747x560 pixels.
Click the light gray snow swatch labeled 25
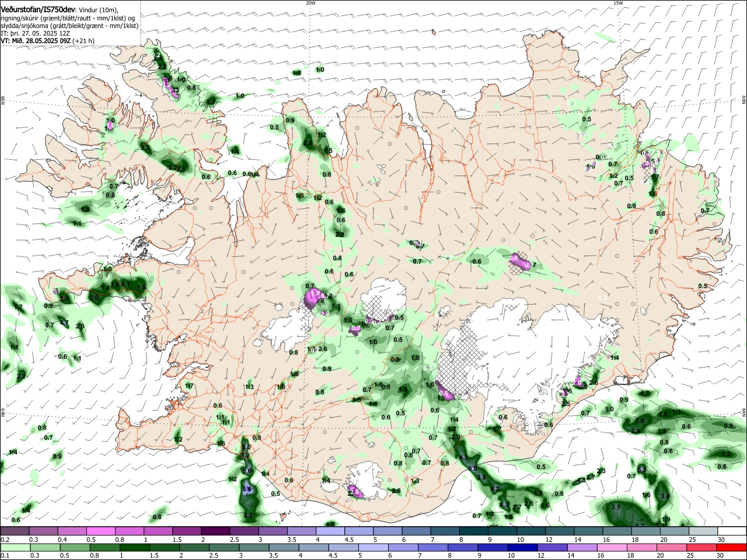703,531
